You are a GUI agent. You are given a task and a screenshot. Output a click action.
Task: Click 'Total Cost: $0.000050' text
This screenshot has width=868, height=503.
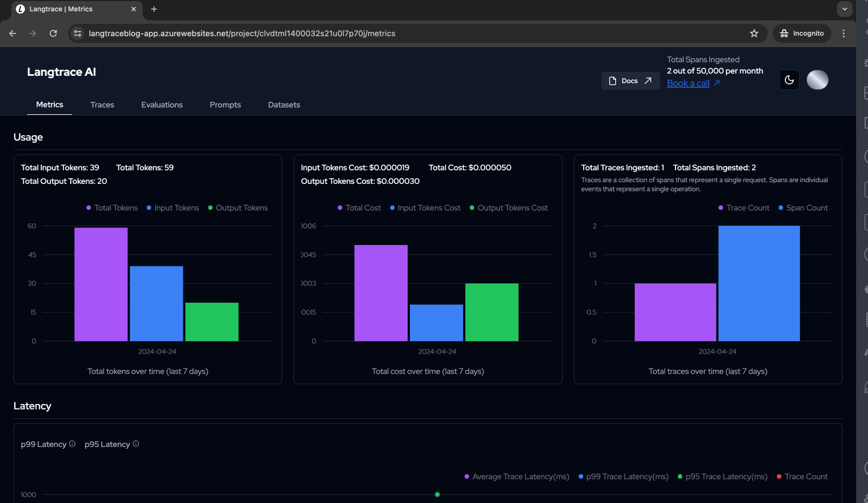[470, 167]
